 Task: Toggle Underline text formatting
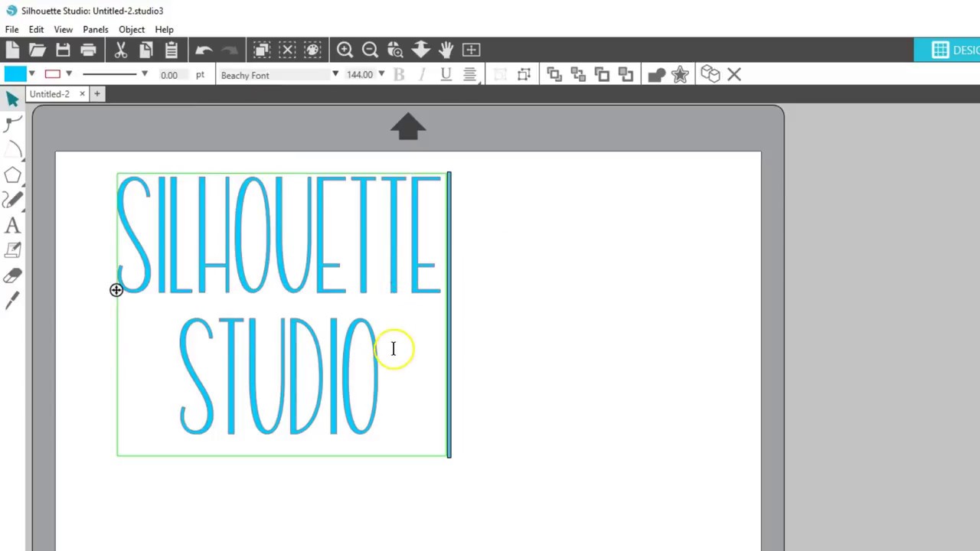446,75
